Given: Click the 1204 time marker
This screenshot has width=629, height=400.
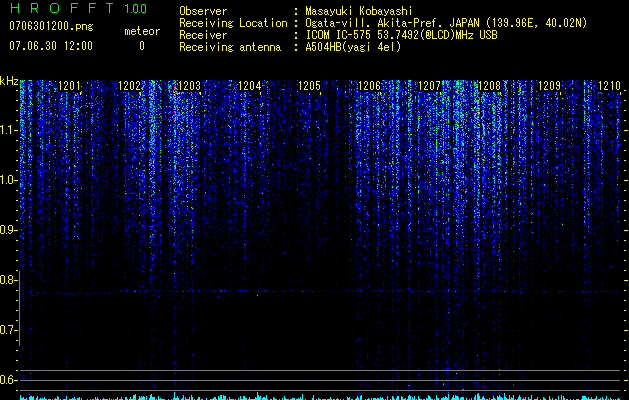Looking at the screenshot, I should 250,85.
